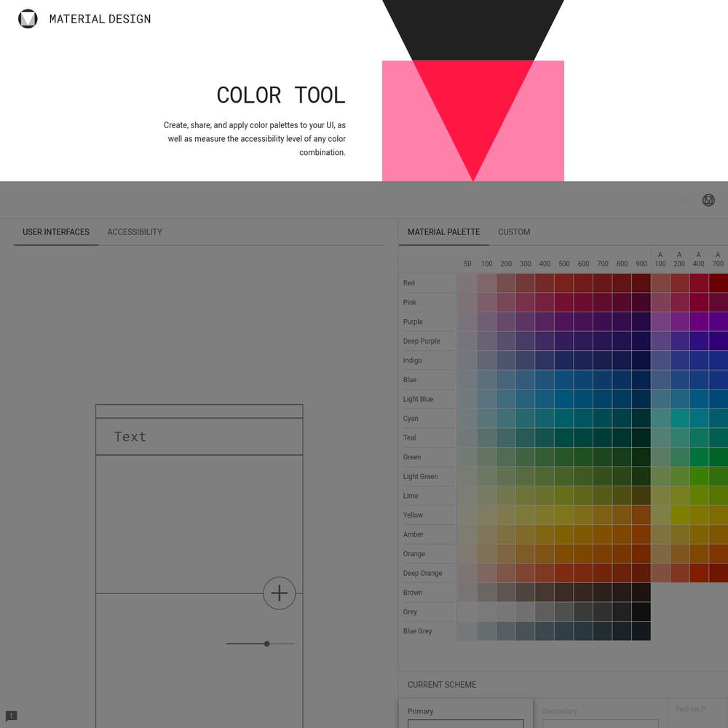Pick the Amber 50 swatch

pyautogui.click(x=467, y=534)
